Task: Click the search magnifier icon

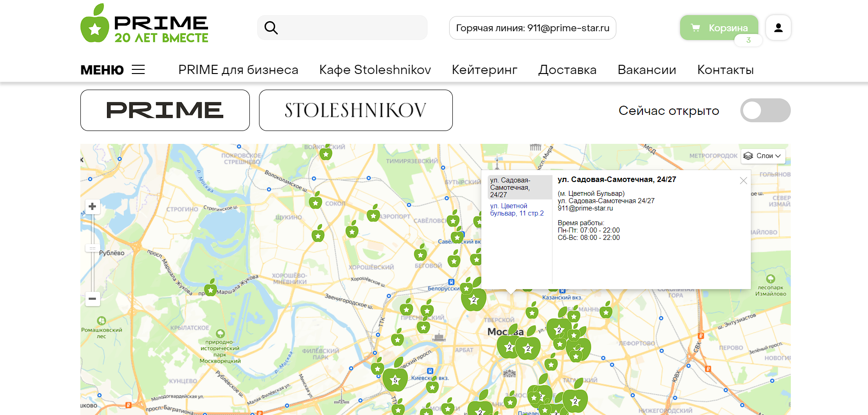Action: 271,28
